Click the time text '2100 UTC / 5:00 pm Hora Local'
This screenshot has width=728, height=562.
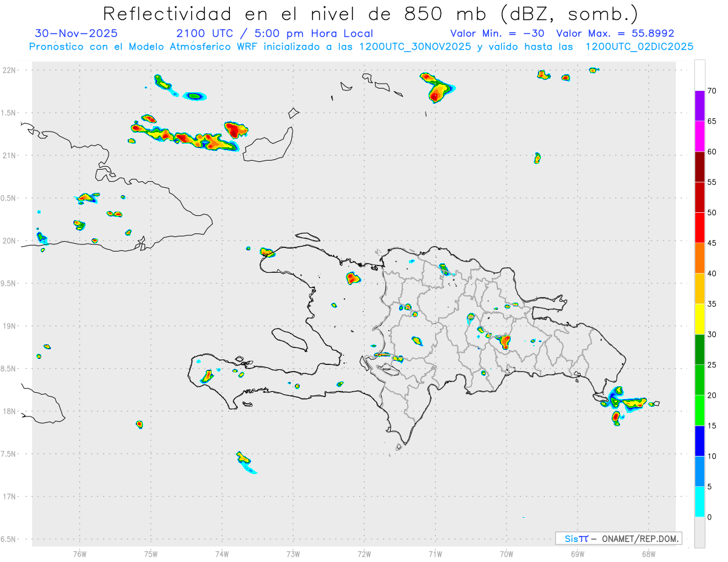[x=275, y=33]
